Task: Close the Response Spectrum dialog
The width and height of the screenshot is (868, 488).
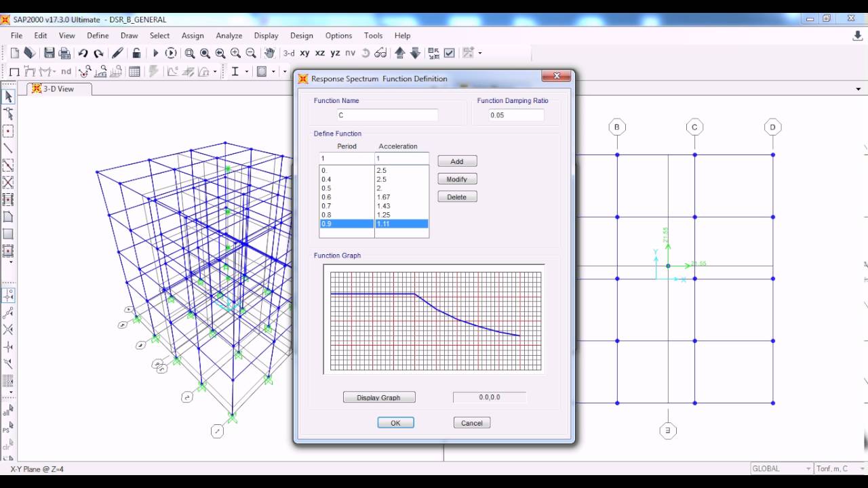Action: [557, 76]
